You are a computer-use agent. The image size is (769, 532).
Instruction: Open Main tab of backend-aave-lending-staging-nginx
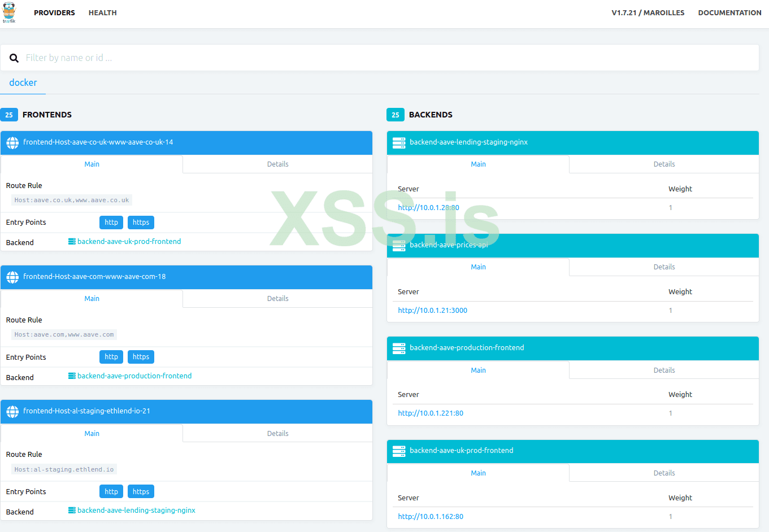(x=478, y=164)
